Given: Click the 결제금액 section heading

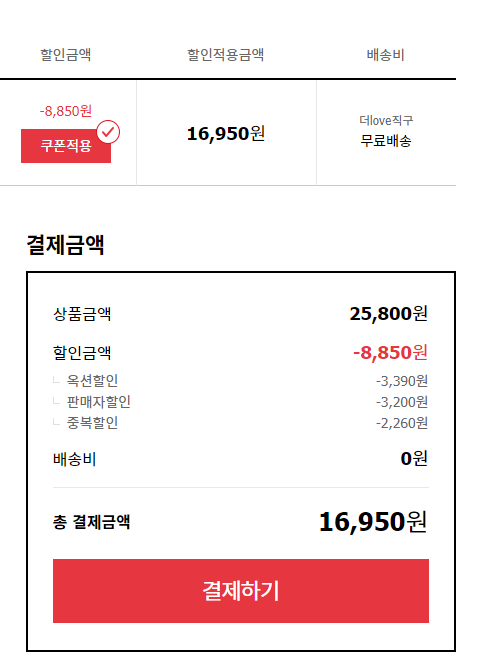Looking at the screenshot, I should [65, 245].
